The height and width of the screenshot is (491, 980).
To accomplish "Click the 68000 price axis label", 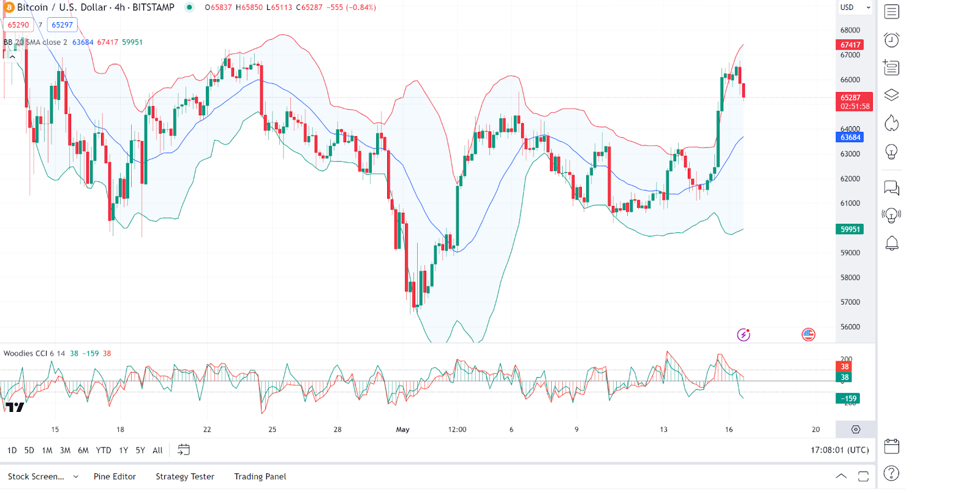I will 850,30.
